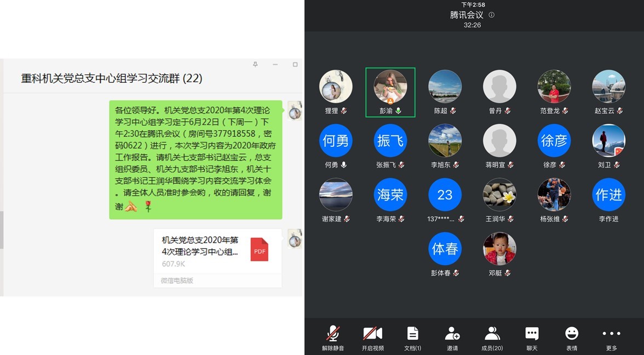Click muted mic icon beside 赵宝云
The width and height of the screenshot is (644, 355).
pos(620,111)
